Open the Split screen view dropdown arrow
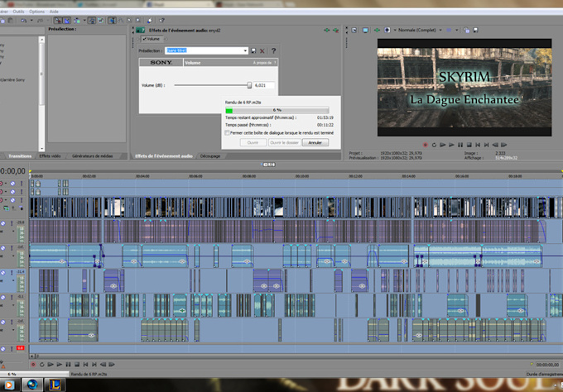 coord(395,30)
